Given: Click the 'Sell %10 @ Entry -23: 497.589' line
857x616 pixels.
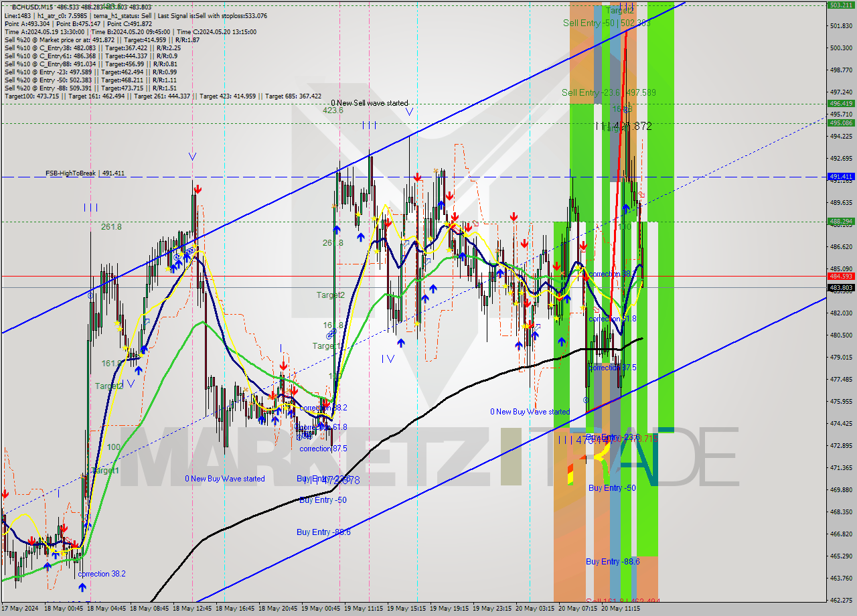Looking at the screenshot, I should (90, 72).
